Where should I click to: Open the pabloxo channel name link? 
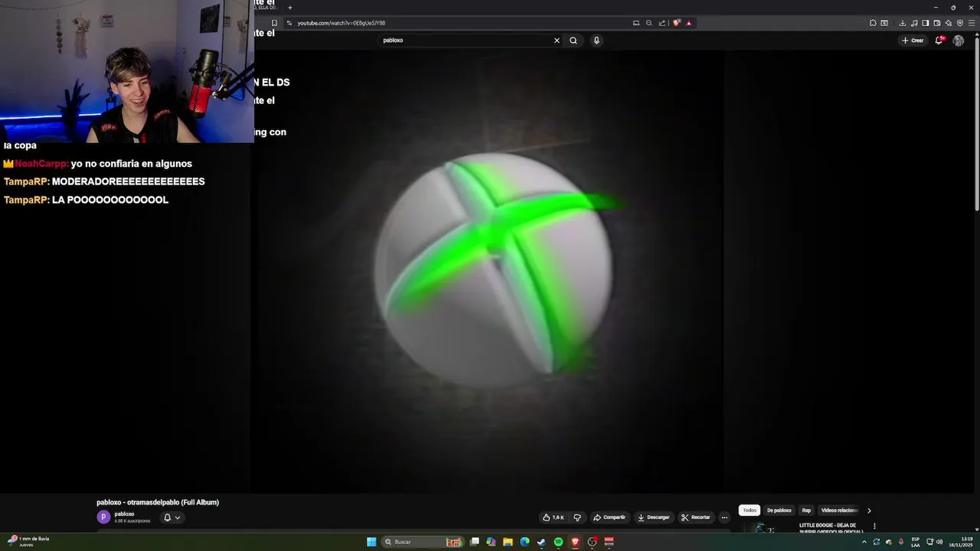point(124,514)
